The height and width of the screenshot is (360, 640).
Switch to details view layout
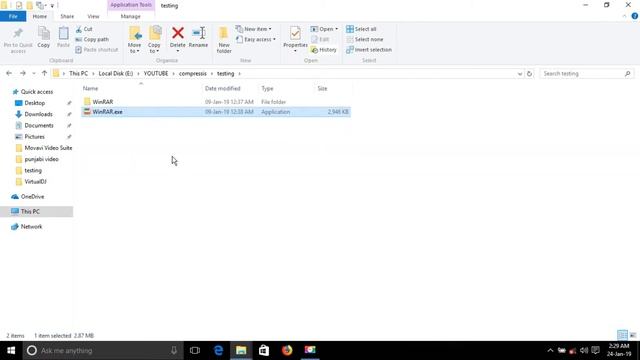click(622, 335)
